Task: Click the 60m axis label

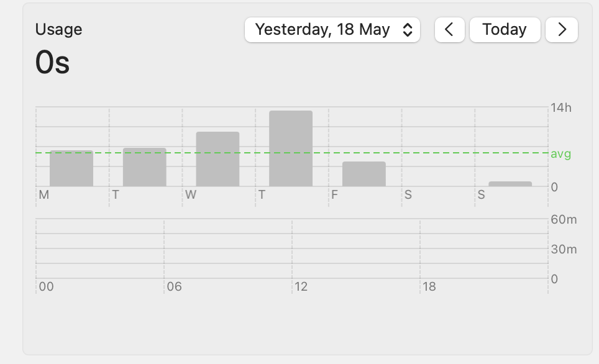Action: 564,219
